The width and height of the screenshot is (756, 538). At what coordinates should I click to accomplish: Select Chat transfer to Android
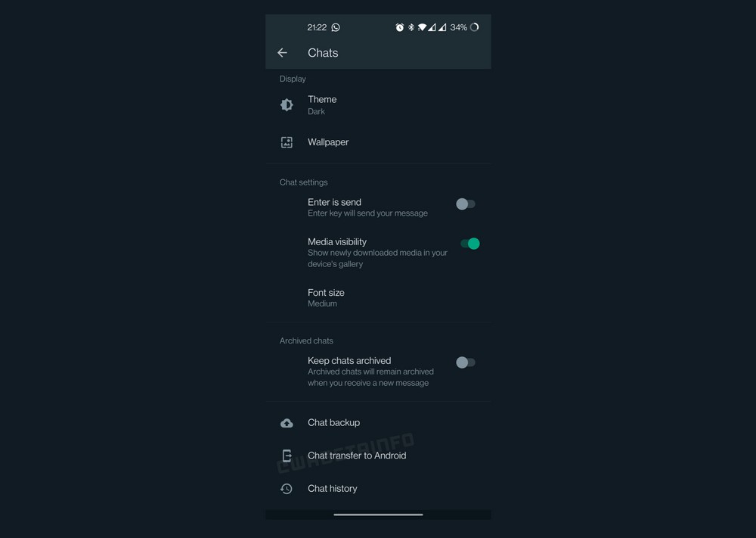[357, 456]
